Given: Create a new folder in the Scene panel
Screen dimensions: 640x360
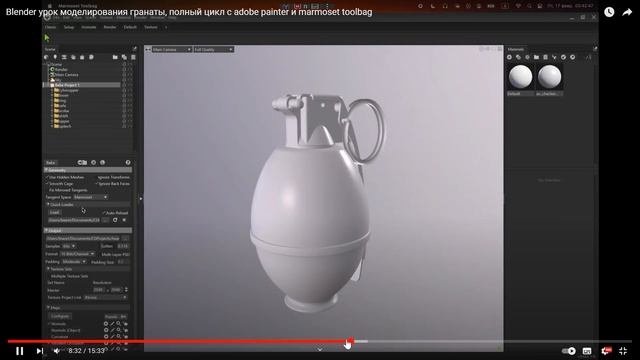Looking at the screenshot, I should pyautogui.click(x=115, y=57).
